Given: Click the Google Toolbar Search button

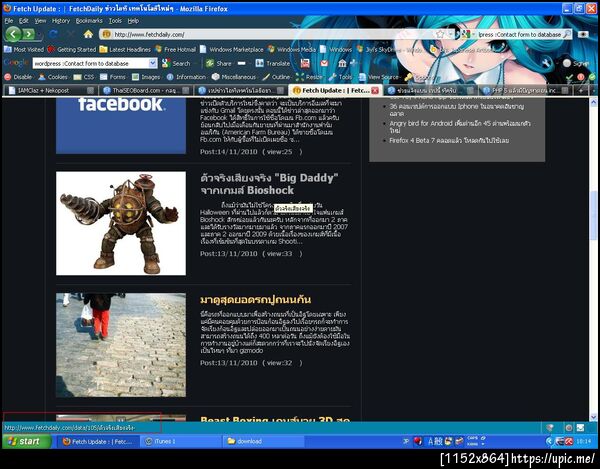Looking at the screenshot, I should pos(176,64).
